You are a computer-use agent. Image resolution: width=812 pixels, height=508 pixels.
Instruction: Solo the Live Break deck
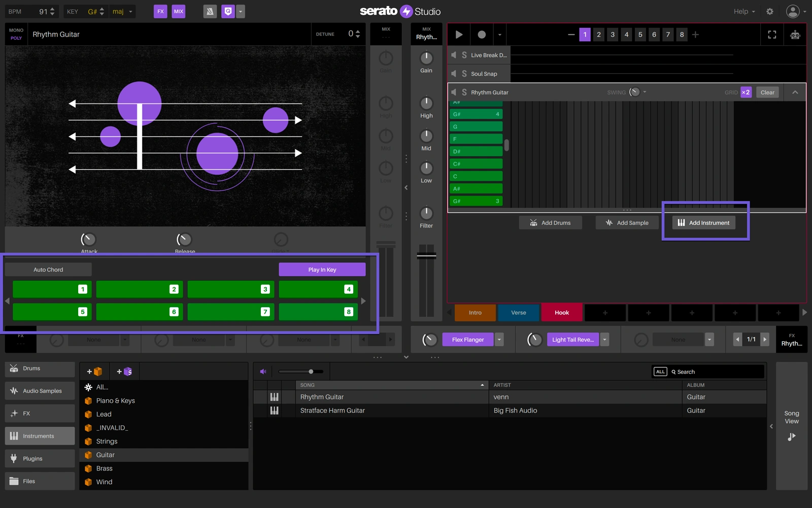pyautogui.click(x=464, y=55)
